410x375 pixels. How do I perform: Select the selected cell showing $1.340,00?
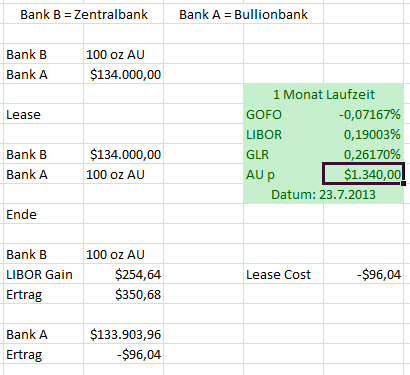pyautogui.click(x=363, y=174)
